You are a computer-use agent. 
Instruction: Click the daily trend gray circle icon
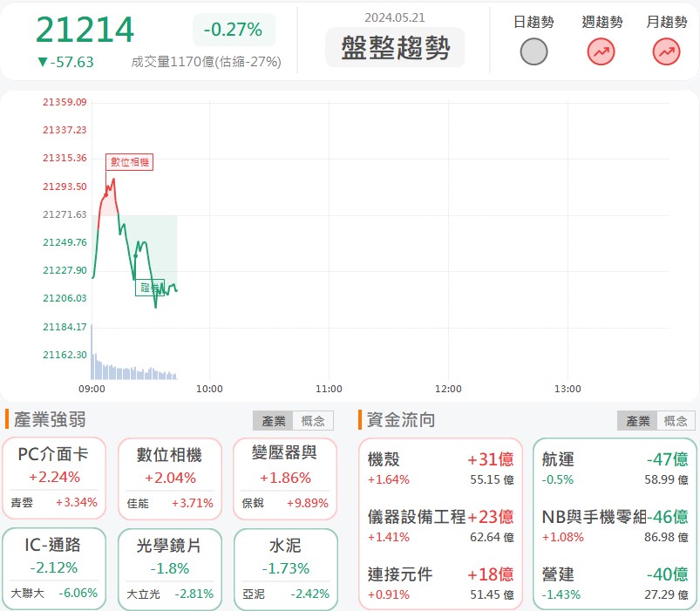(533, 52)
